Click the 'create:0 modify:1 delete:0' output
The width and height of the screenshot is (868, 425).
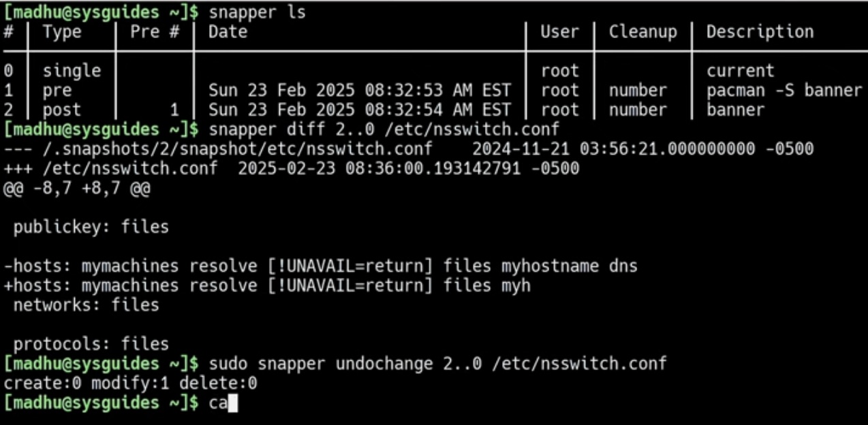(131, 383)
